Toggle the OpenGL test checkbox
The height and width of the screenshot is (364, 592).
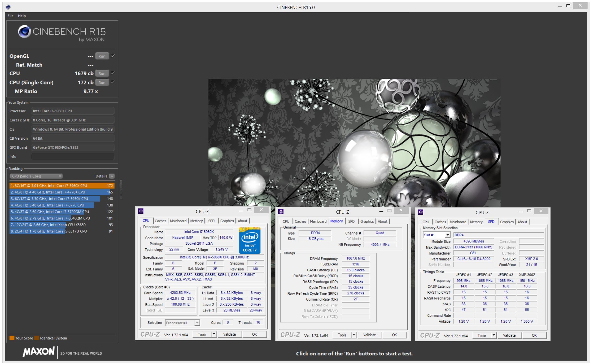pos(113,56)
